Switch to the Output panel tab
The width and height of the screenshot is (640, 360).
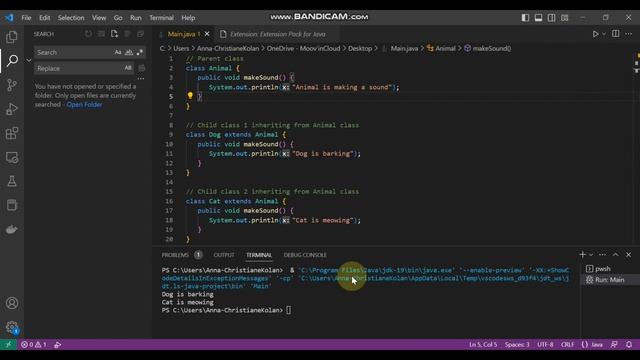pos(224,255)
